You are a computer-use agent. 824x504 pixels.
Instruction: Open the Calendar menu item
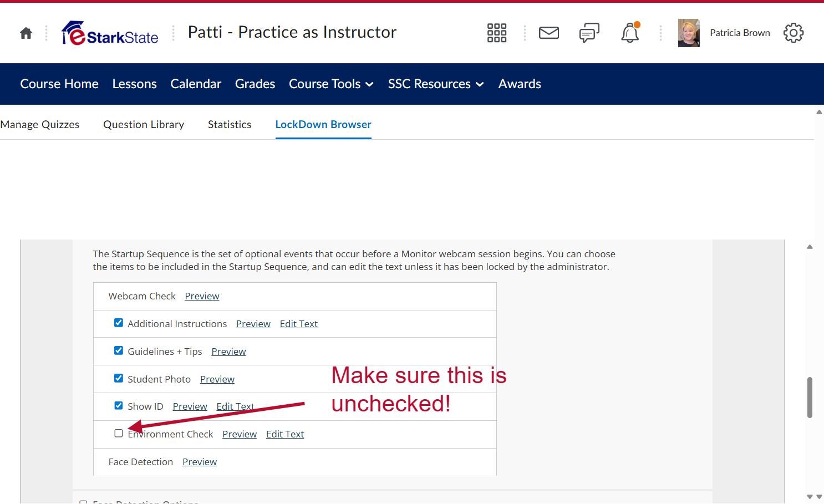196,84
